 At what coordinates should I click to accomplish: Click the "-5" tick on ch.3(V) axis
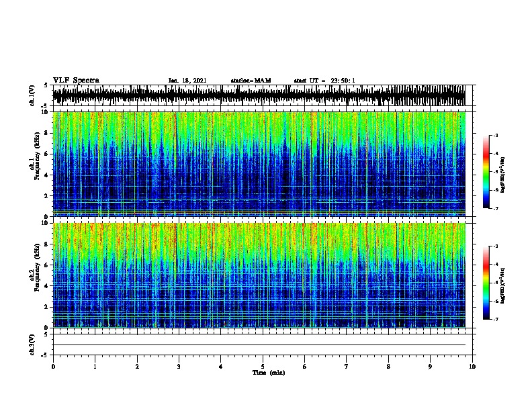44,355
